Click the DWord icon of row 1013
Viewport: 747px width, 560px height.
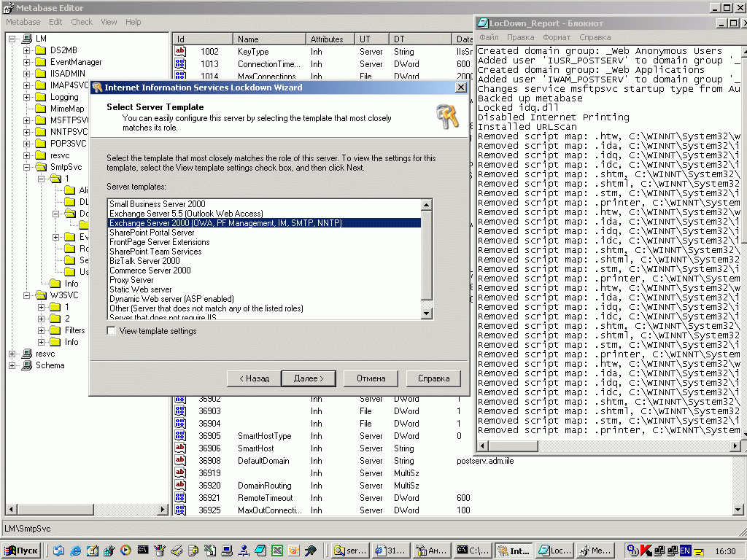tap(180, 64)
